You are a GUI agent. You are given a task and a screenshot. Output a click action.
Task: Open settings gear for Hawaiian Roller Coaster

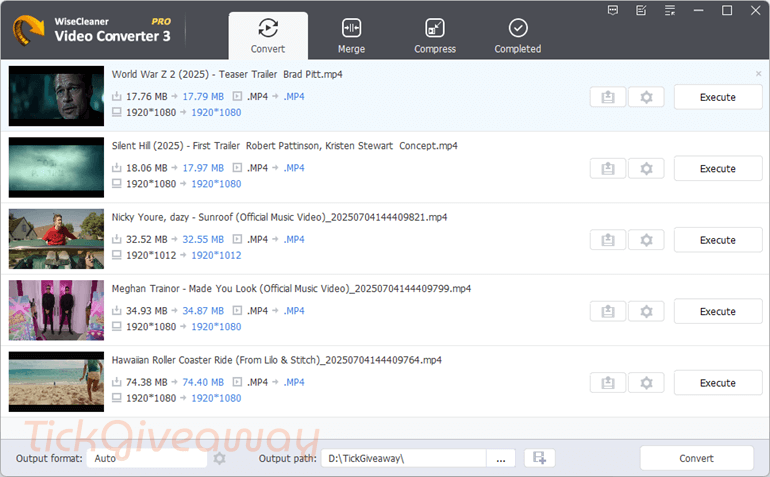pos(646,383)
